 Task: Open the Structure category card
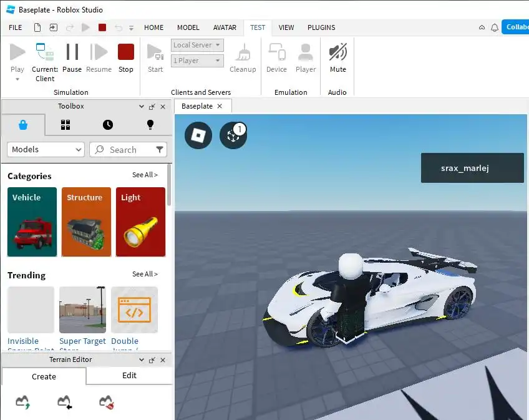[x=86, y=222]
